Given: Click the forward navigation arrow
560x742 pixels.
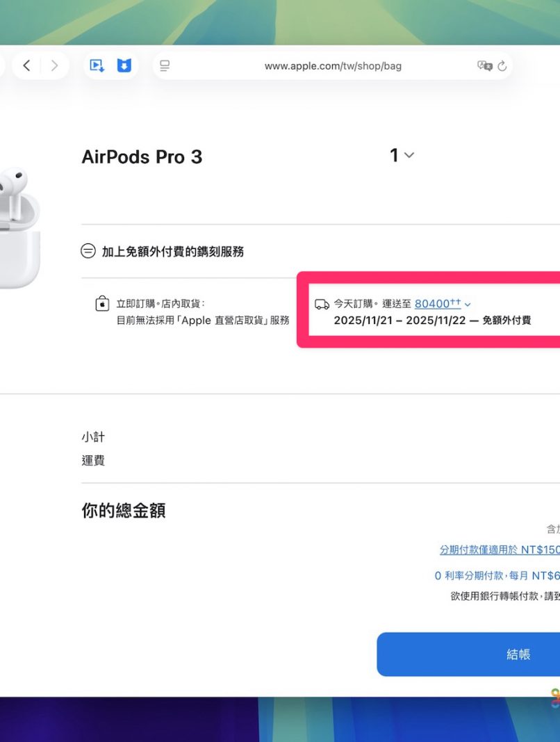Looking at the screenshot, I should click(54, 66).
